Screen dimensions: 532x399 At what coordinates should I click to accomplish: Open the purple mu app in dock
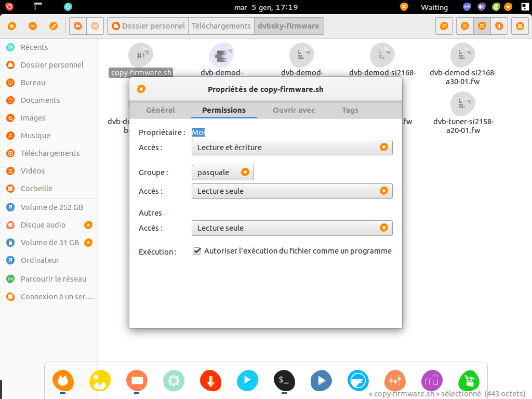point(432,381)
